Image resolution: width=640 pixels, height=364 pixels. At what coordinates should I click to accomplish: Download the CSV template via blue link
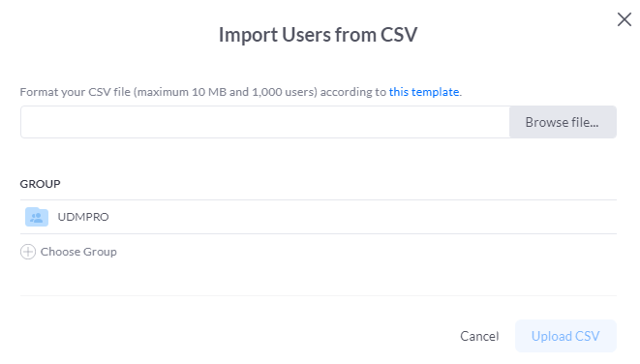coord(424,92)
